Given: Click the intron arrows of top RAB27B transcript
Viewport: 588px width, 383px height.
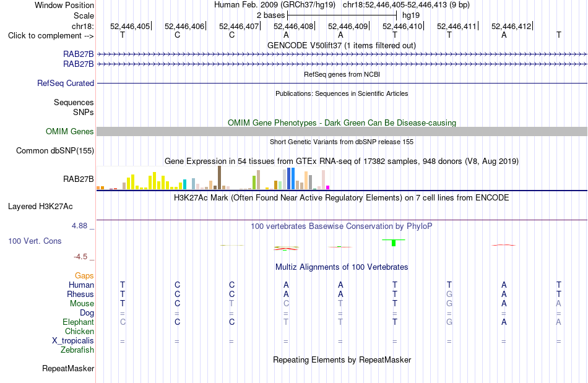Looking at the screenshot, I should coord(342,54).
